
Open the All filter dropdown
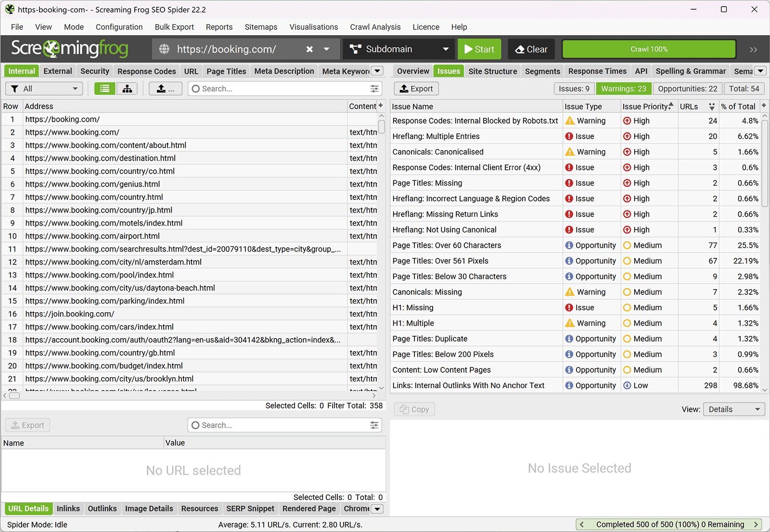pyautogui.click(x=44, y=89)
